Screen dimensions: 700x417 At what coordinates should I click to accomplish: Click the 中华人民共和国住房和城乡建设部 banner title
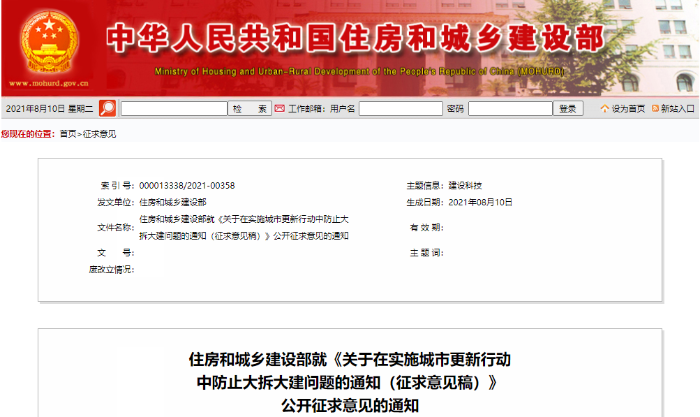click(x=355, y=38)
